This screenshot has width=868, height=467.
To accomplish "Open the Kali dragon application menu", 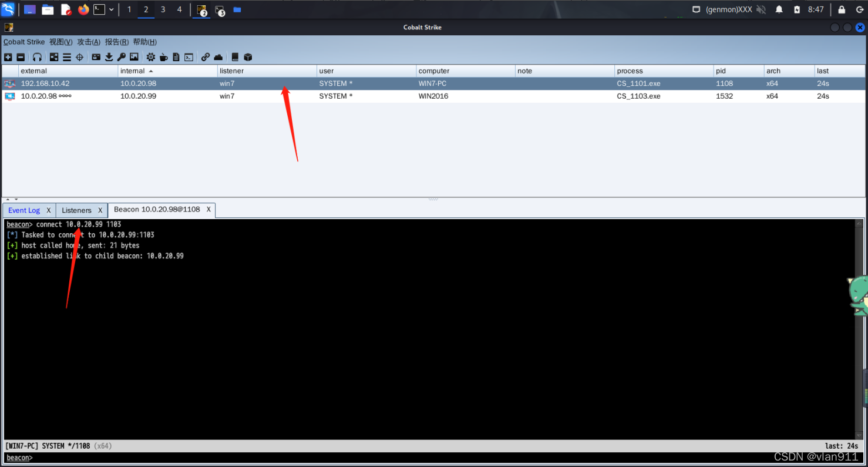I will pos(8,9).
